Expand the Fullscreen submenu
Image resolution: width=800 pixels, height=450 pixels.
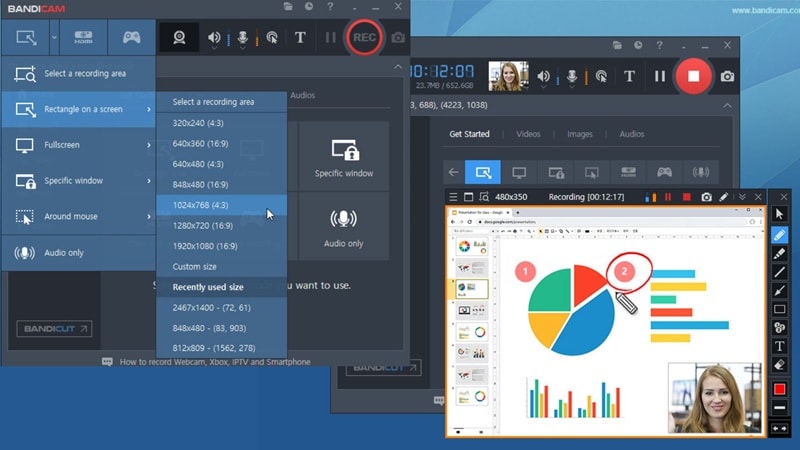click(79, 145)
